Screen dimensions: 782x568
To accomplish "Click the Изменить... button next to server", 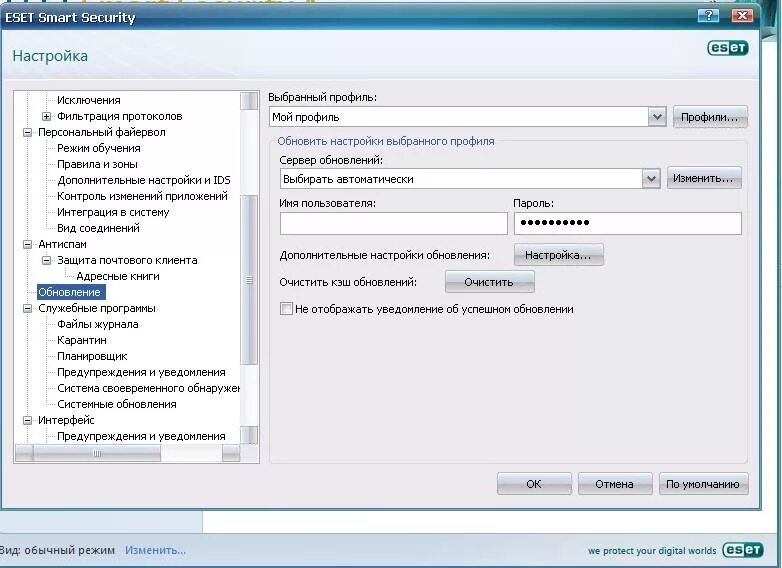I will pos(704,178).
